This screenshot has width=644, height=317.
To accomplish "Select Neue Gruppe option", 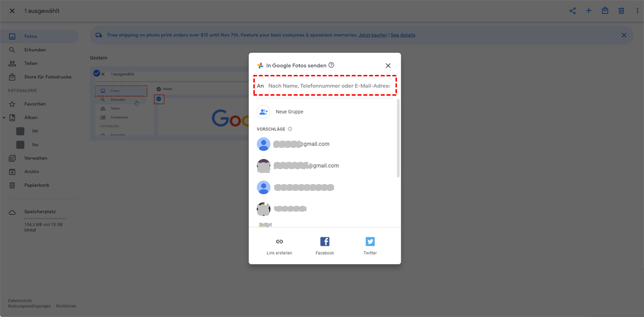I will point(289,112).
